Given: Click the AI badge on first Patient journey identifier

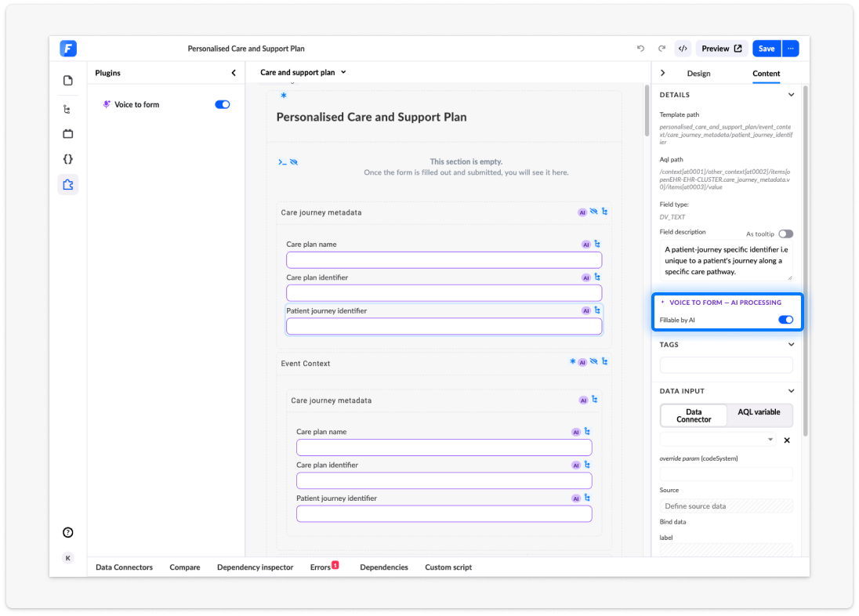Looking at the screenshot, I should pyautogui.click(x=585, y=310).
